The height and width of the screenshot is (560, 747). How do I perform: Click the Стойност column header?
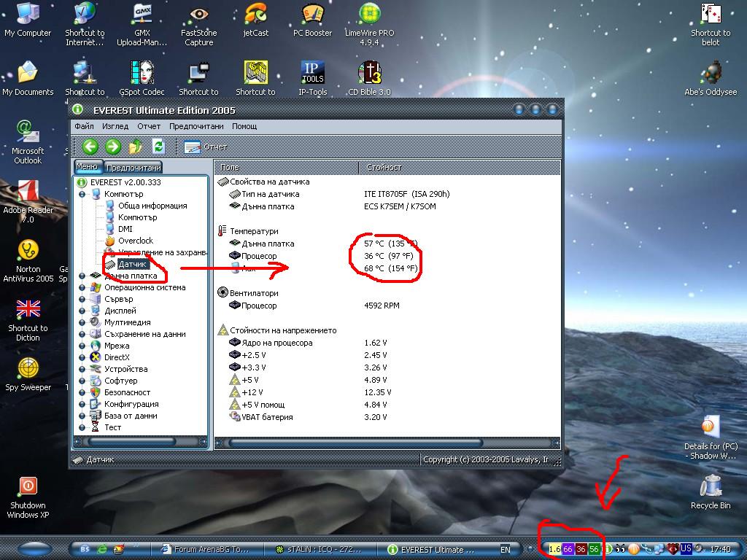coord(460,168)
